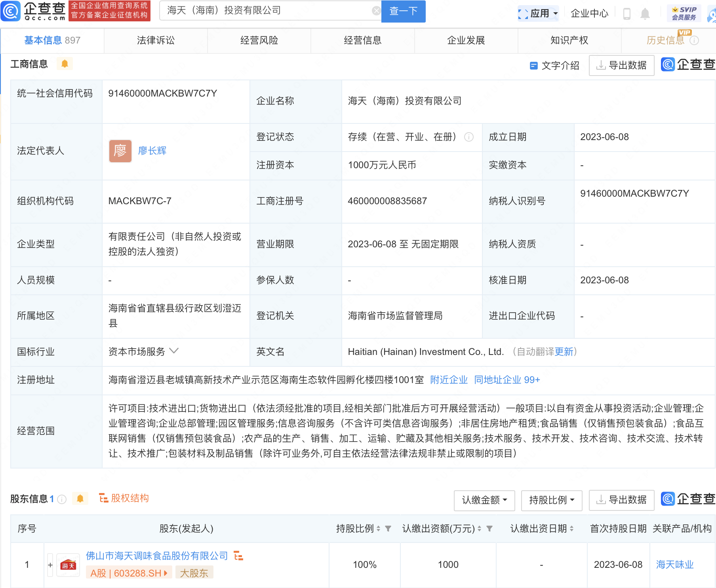Viewport: 716px width, 588px height.
Task: Click registered capital 1000万元人民币
Action: click(x=382, y=165)
